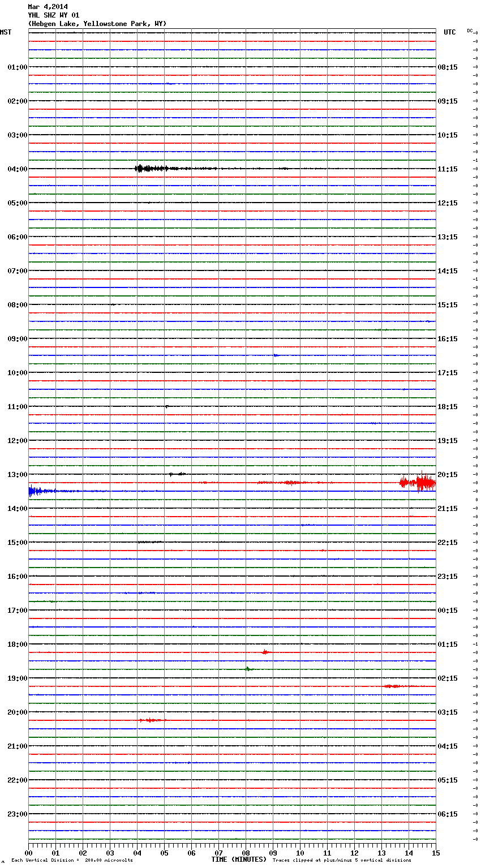Click the small red event on the 20:15 MST trace
481x868 pixels.
pos(152,720)
